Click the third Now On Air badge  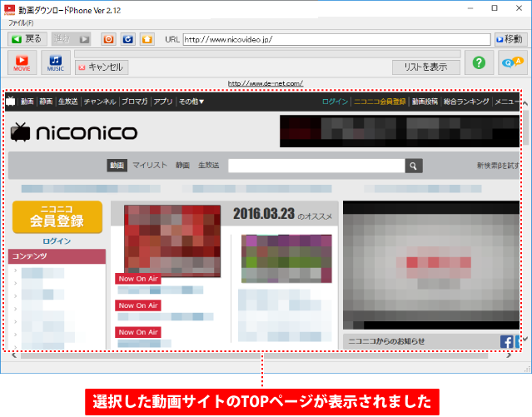tap(138, 332)
